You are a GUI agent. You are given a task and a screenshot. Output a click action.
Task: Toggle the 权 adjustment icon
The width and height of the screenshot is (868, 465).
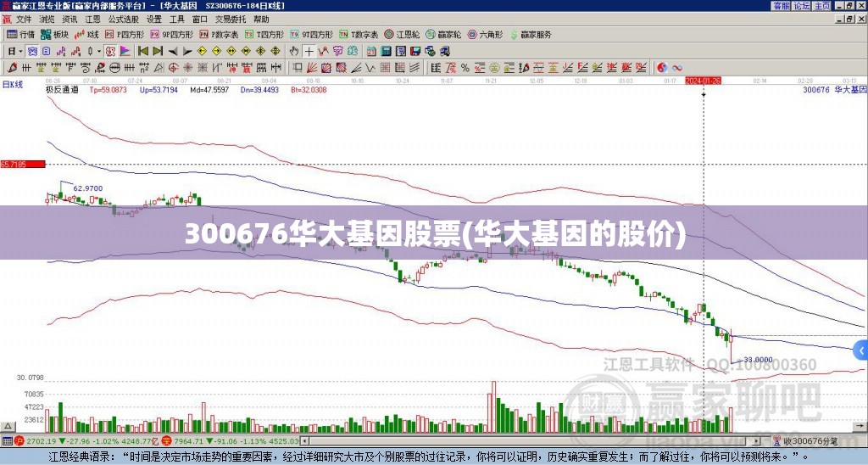pyautogui.click(x=110, y=51)
